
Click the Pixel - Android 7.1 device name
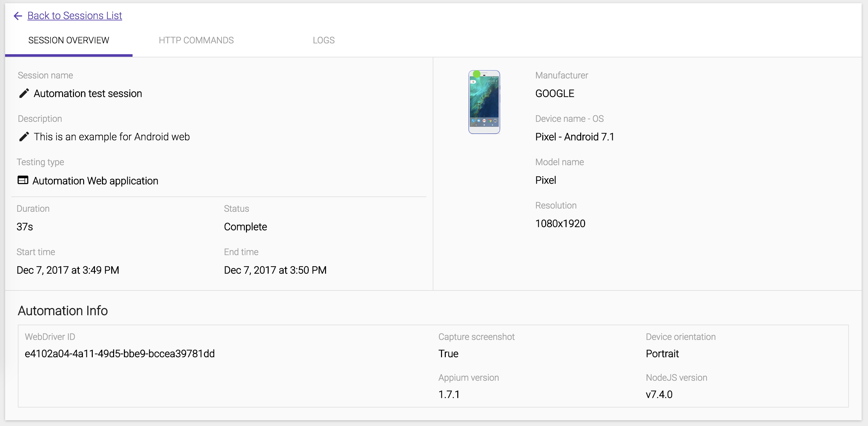[x=575, y=136]
